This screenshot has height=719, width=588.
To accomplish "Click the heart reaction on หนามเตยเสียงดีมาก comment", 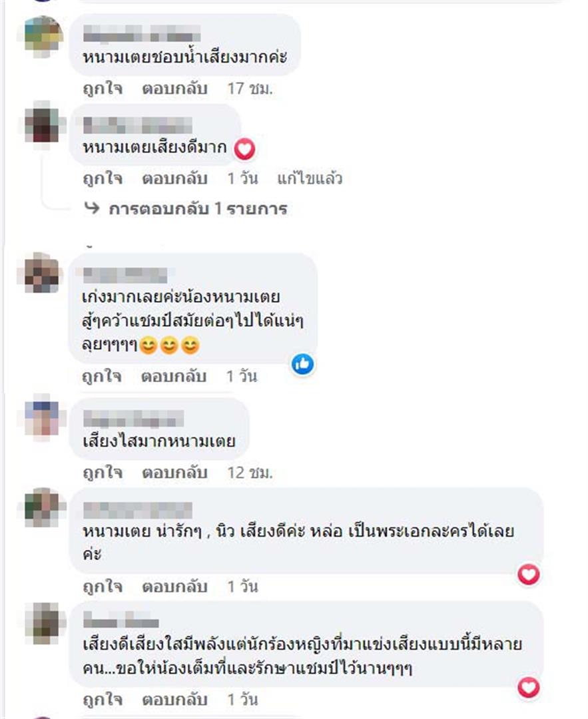I will [x=244, y=149].
